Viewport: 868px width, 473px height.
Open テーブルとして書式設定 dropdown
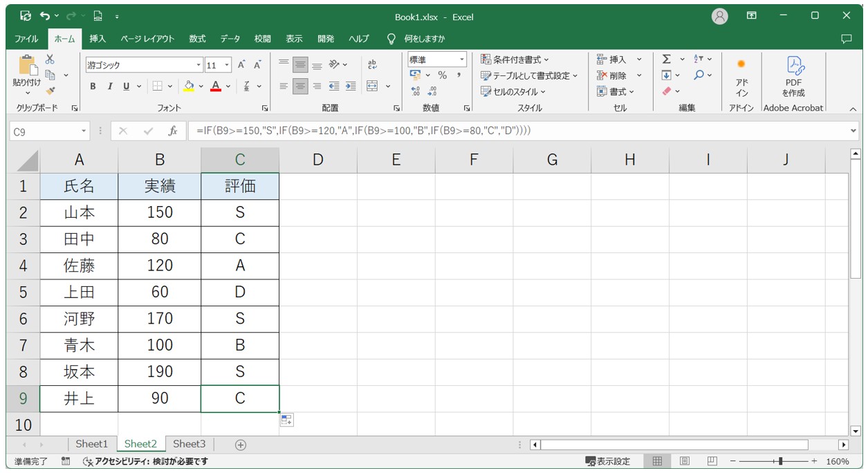pos(530,75)
